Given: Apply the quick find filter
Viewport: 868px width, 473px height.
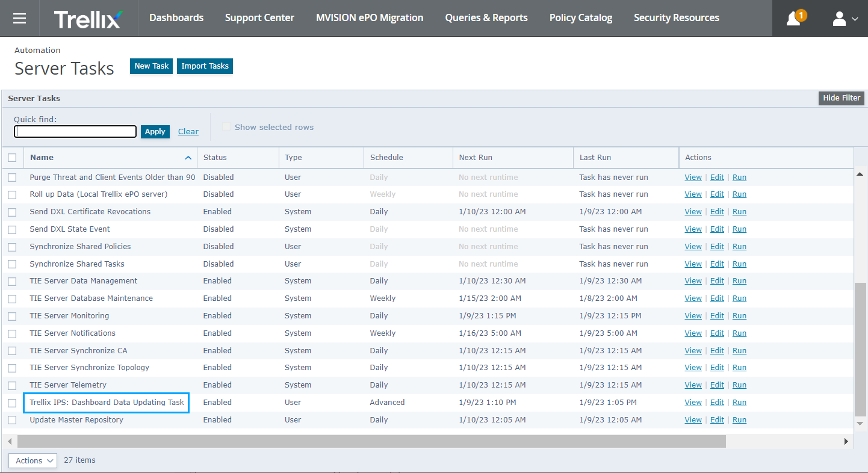Looking at the screenshot, I should [155, 132].
